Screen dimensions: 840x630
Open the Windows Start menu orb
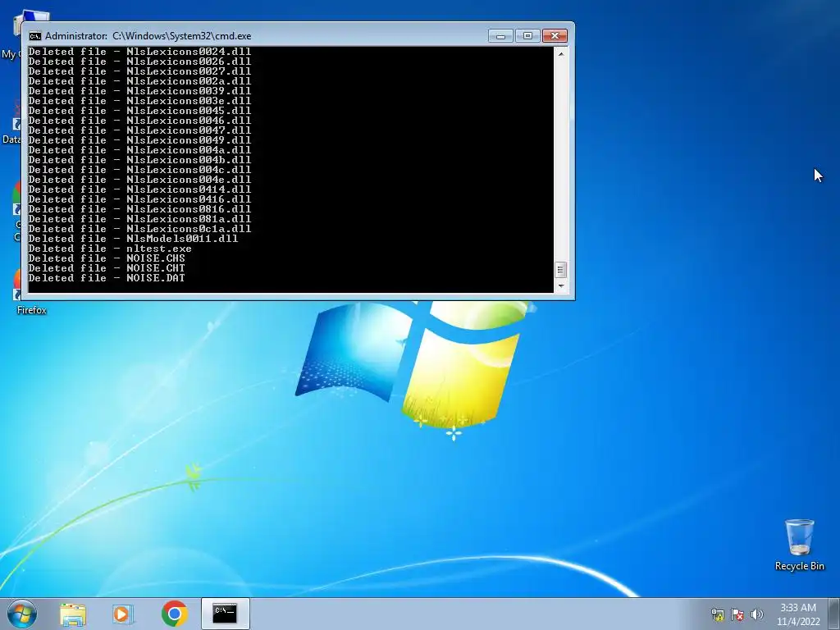click(22, 614)
